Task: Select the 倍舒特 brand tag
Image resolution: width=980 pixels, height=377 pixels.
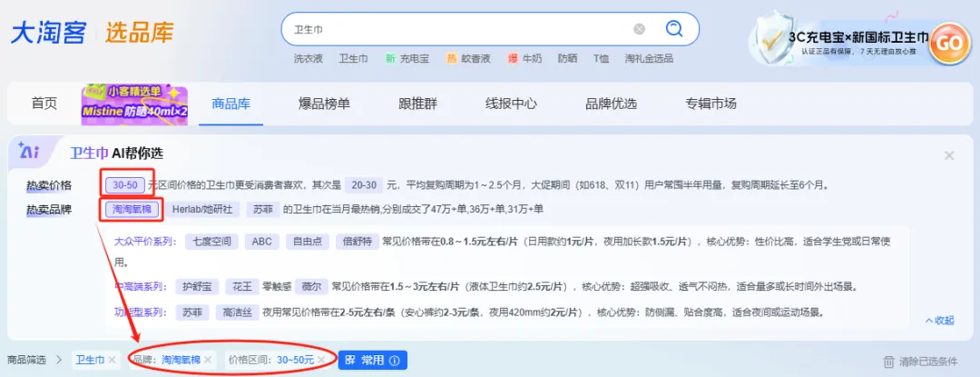Action: pos(357,242)
